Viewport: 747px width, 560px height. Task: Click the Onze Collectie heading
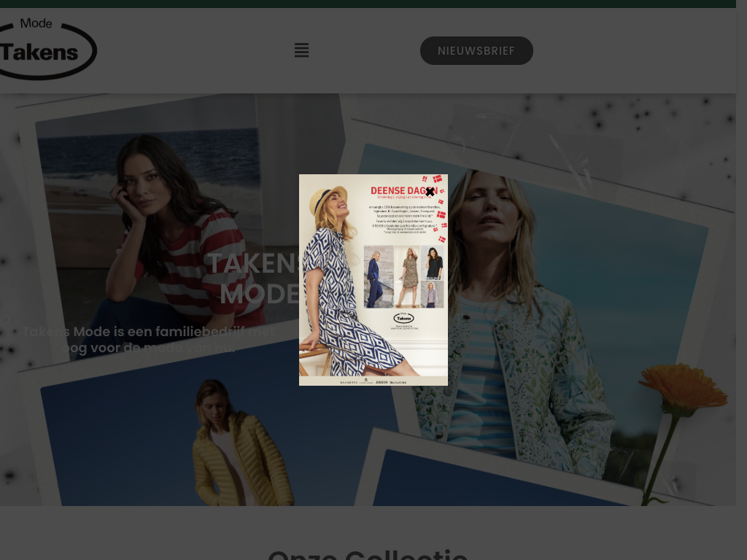pos(367,554)
